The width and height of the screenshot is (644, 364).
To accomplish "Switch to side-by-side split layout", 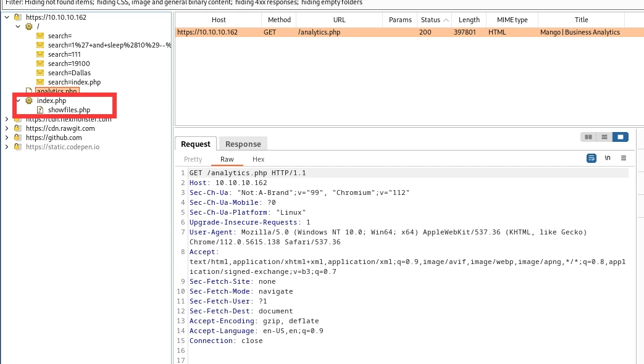I will pyautogui.click(x=588, y=137).
